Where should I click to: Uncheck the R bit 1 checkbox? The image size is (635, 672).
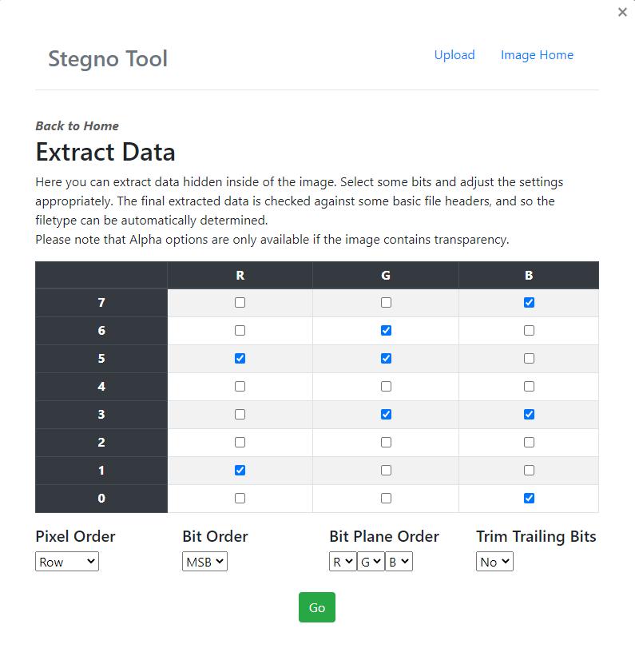click(240, 471)
